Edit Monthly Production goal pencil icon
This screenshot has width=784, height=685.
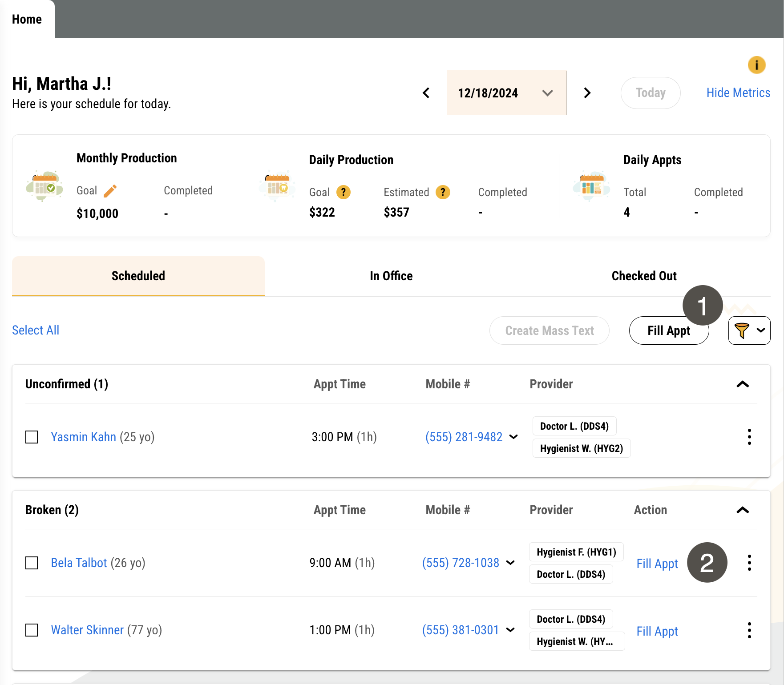pos(110,190)
